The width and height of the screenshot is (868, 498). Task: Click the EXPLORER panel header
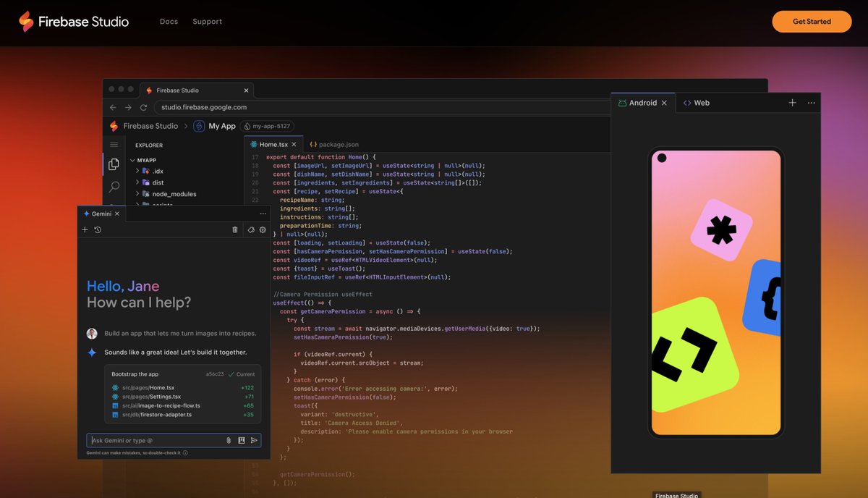[149, 145]
